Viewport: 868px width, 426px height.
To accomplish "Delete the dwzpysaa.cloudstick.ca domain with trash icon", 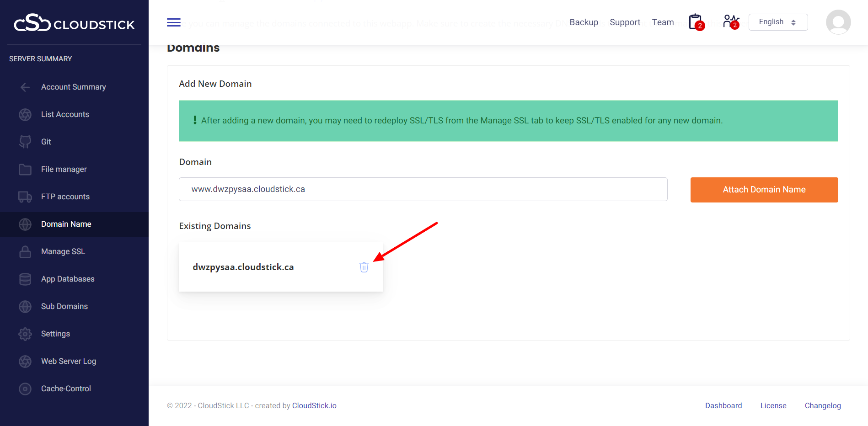I will point(364,267).
